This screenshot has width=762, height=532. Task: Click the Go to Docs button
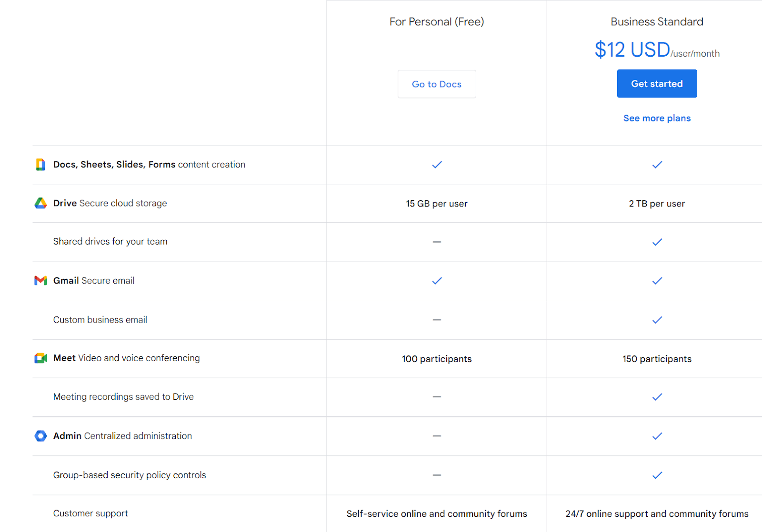(x=437, y=84)
